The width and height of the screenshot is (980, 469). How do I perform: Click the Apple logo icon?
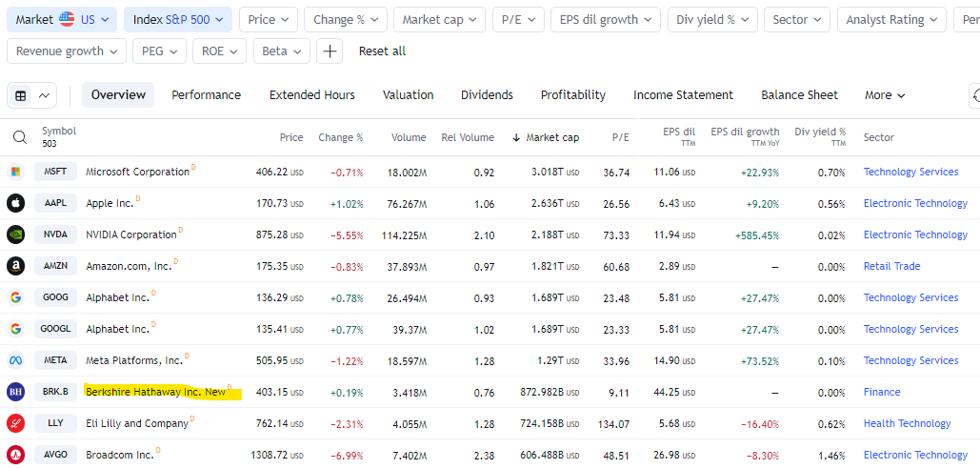pyautogui.click(x=15, y=203)
